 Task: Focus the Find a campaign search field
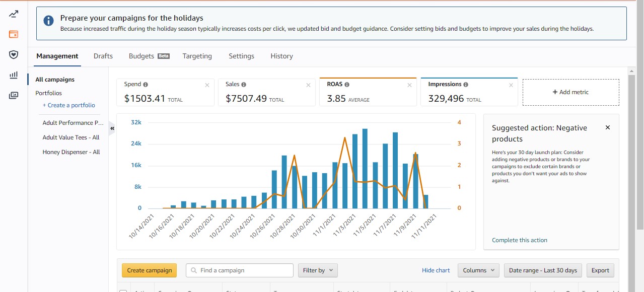coord(240,270)
